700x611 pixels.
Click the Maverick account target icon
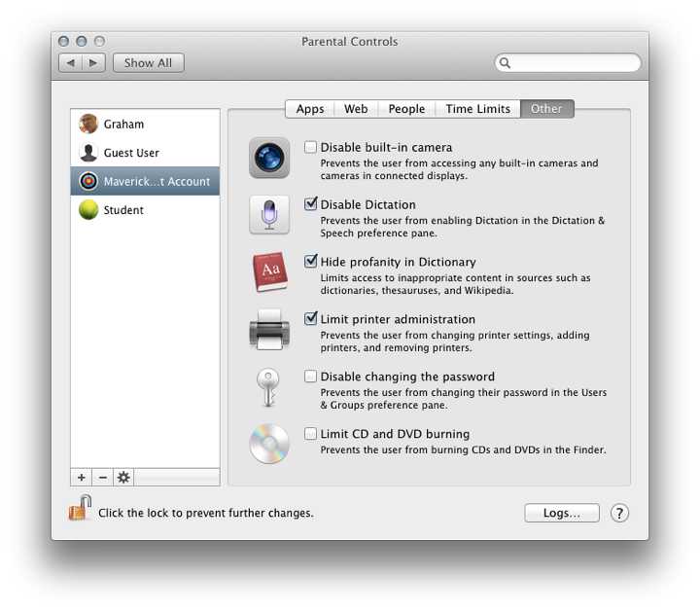click(x=88, y=181)
